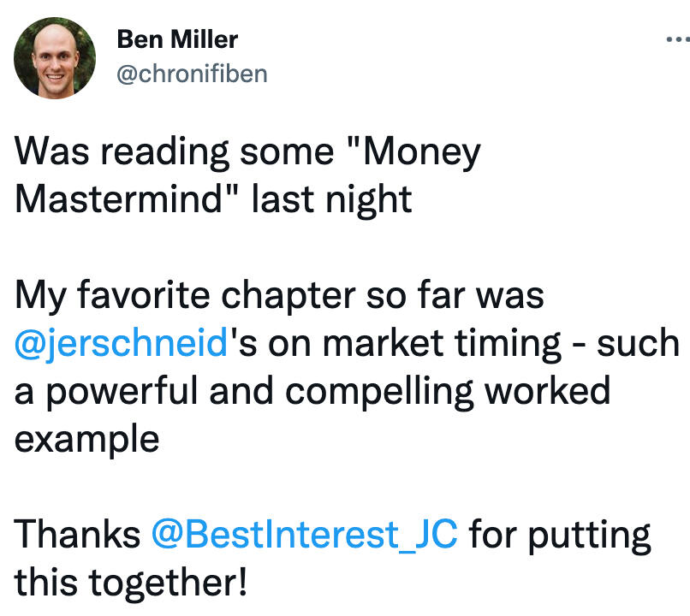
Task: Open the @jerschneid mention link
Action: (x=121, y=343)
